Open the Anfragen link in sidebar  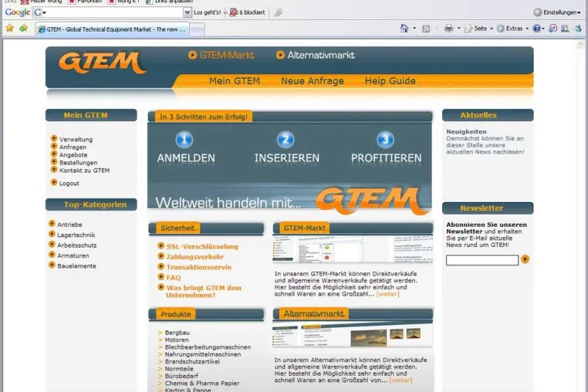[73, 147]
